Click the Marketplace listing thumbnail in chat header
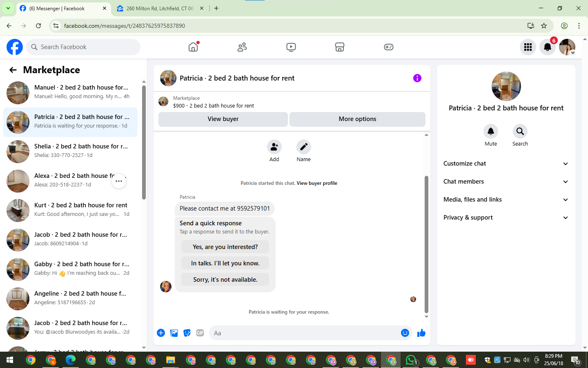This screenshot has width=588, height=368. pyautogui.click(x=163, y=101)
